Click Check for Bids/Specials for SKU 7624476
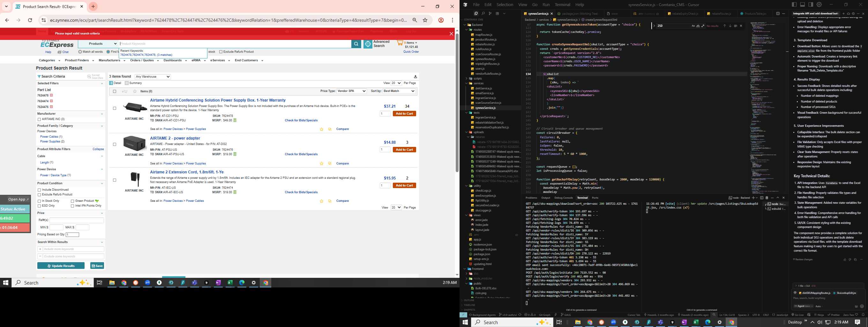The width and height of the screenshot is (868, 327). 301,154
